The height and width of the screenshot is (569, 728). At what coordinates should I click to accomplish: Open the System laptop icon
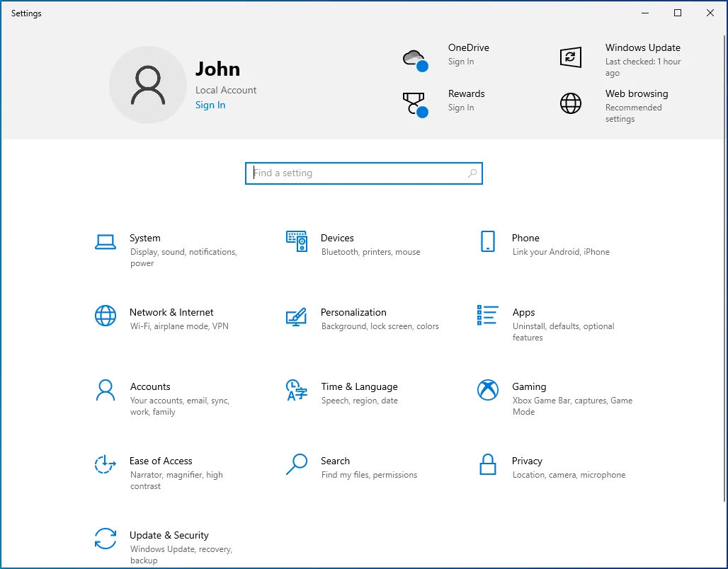tap(106, 242)
